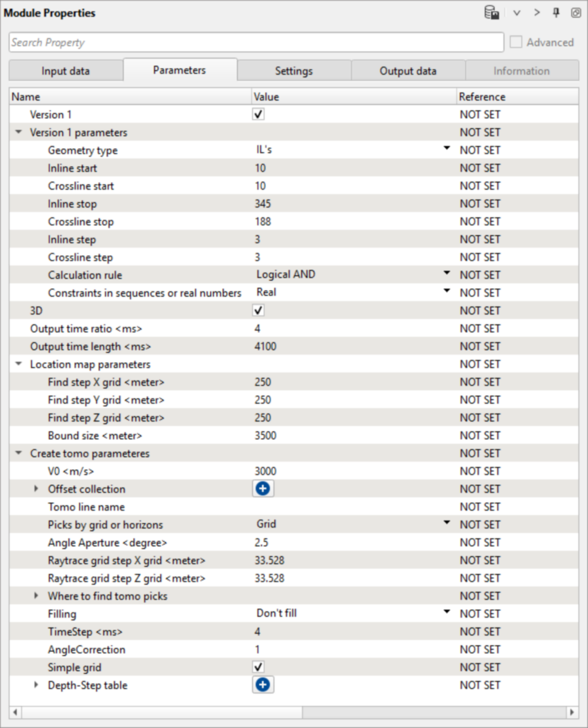The width and height of the screenshot is (588, 728).
Task: Switch to the Input data tab
Action: (x=65, y=71)
